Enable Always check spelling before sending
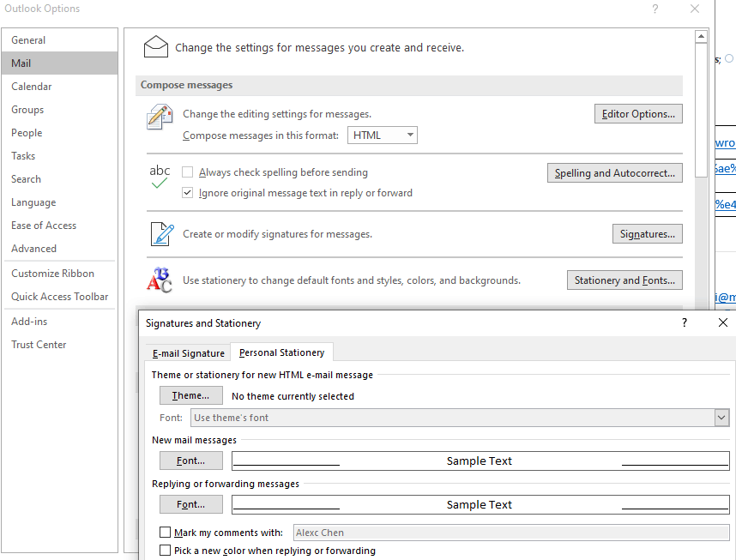Screen dimensions: 736x560 187,172
